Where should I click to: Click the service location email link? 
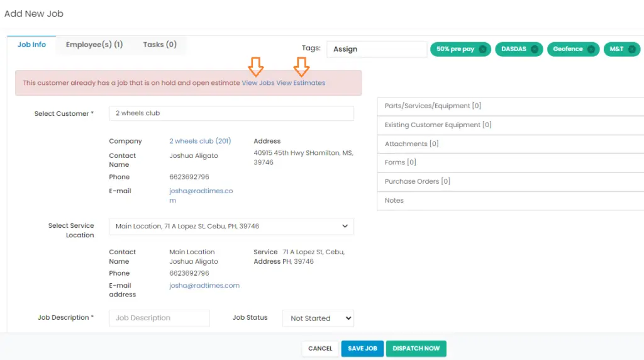tap(204, 286)
